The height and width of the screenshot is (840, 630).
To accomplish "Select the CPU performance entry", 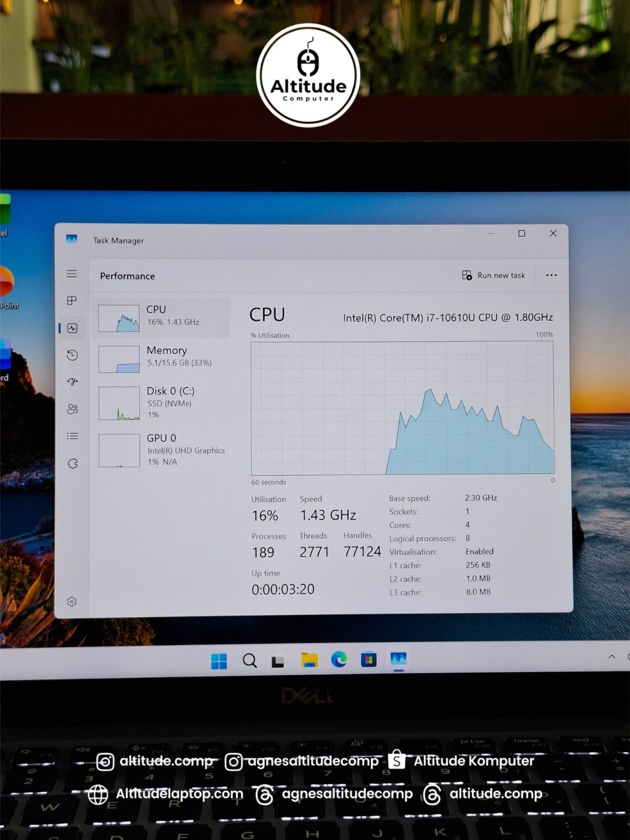I will (x=162, y=318).
